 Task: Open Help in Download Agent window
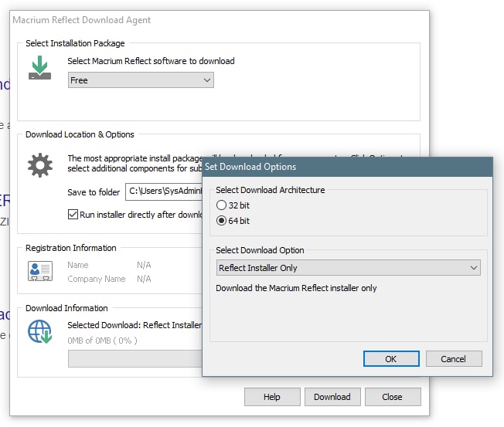click(272, 397)
